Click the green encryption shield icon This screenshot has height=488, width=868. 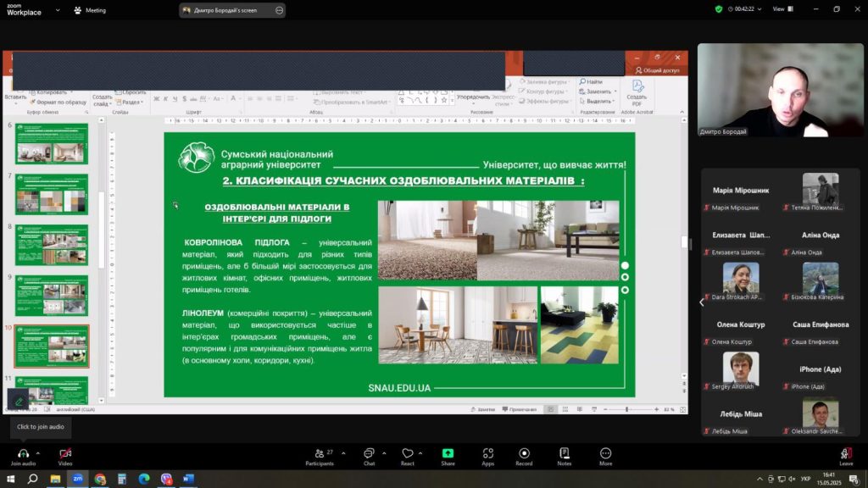719,9
